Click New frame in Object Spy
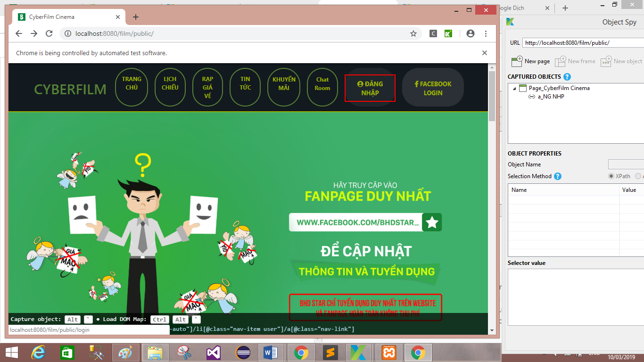 [x=575, y=61]
